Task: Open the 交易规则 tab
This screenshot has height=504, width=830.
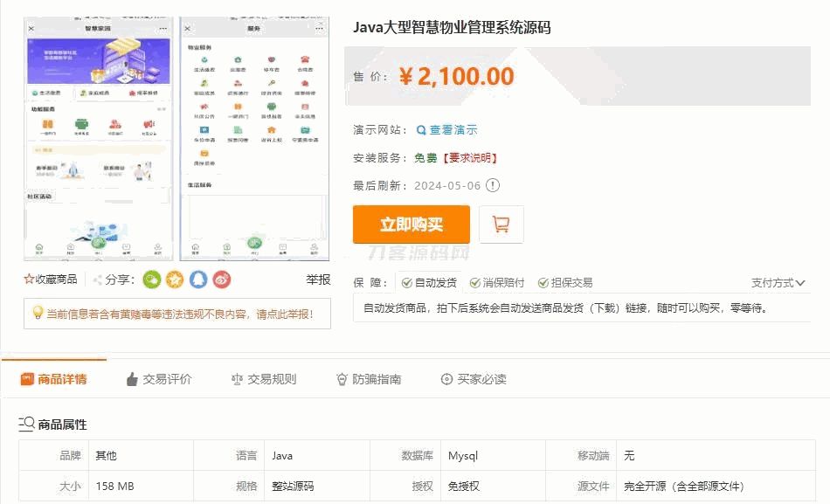Action: 263,379
